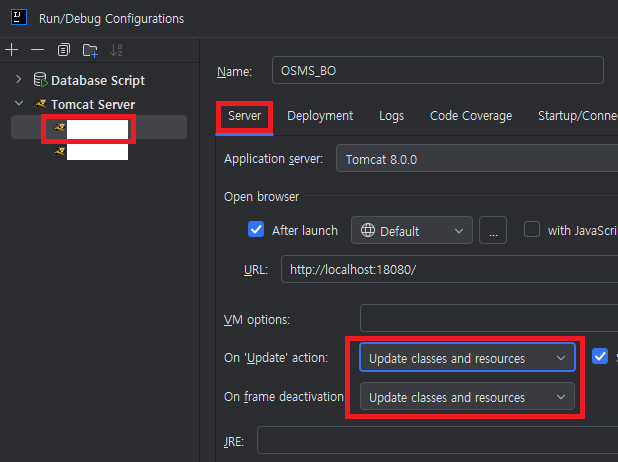Screen dimensions: 618x462
Task: Remove configuration with the minus icon
Action: [37, 50]
